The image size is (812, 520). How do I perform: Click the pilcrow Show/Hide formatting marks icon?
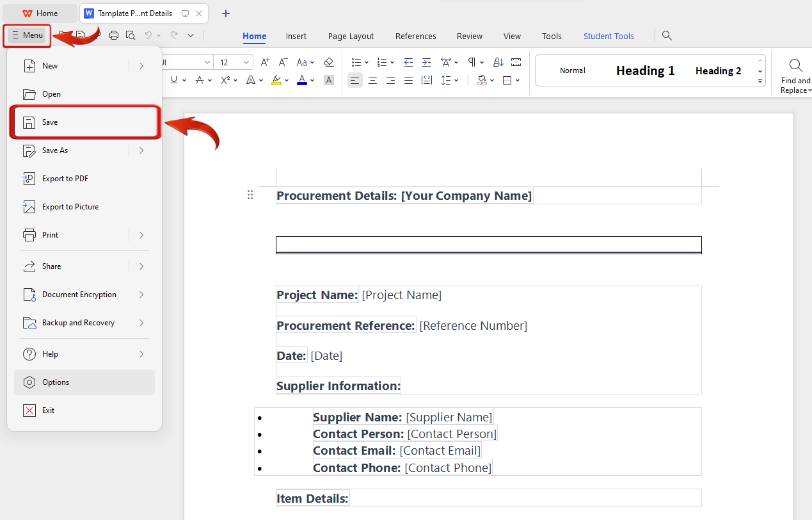(x=472, y=62)
